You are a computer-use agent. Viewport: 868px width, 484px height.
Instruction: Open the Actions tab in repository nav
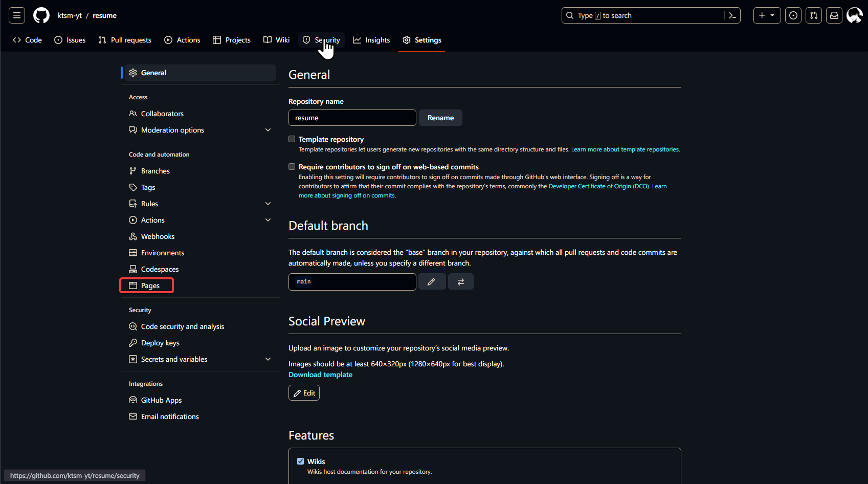click(182, 40)
